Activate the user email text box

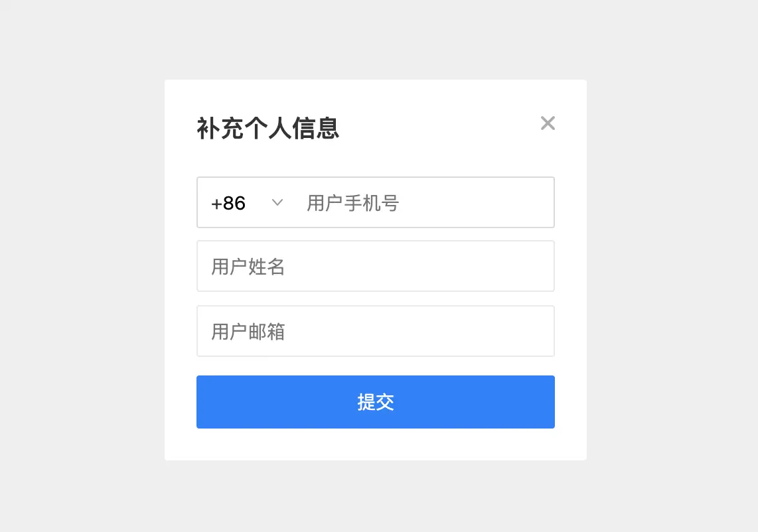376,331
